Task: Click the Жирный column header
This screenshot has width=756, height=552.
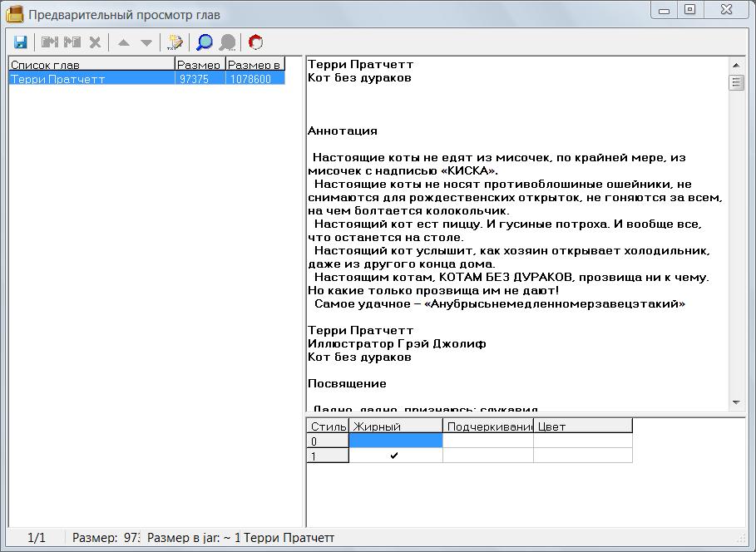Action: pyautogui.click(x=395, y=426)
